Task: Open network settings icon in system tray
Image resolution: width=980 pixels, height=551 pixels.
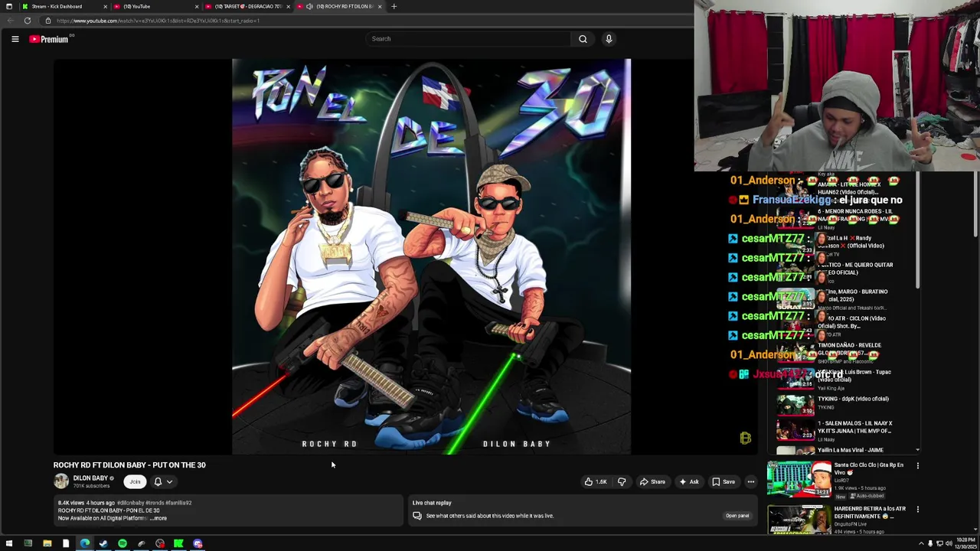Action: pos(939,544)
